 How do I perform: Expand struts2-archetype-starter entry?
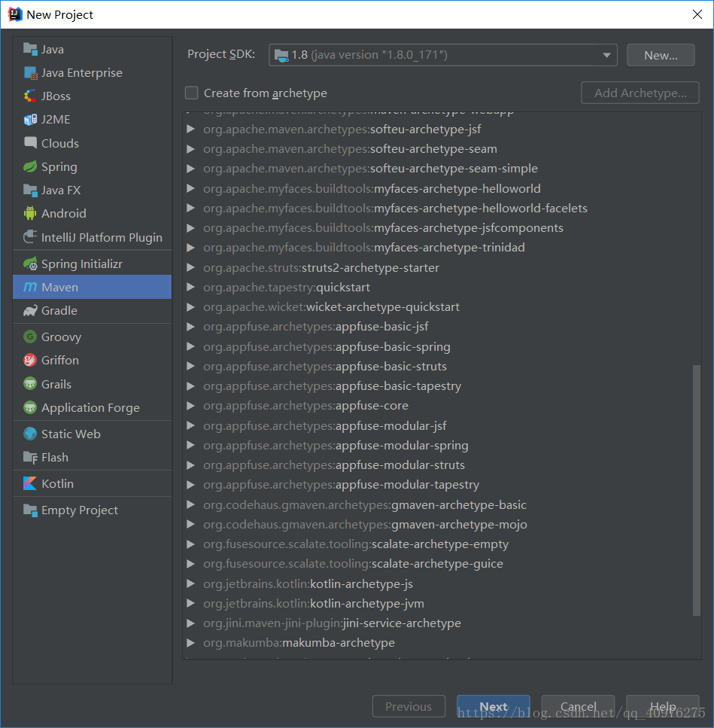point(190,267)
